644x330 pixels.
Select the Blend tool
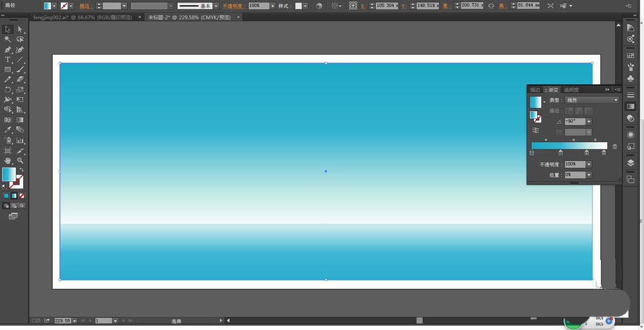tap(20, 130)
